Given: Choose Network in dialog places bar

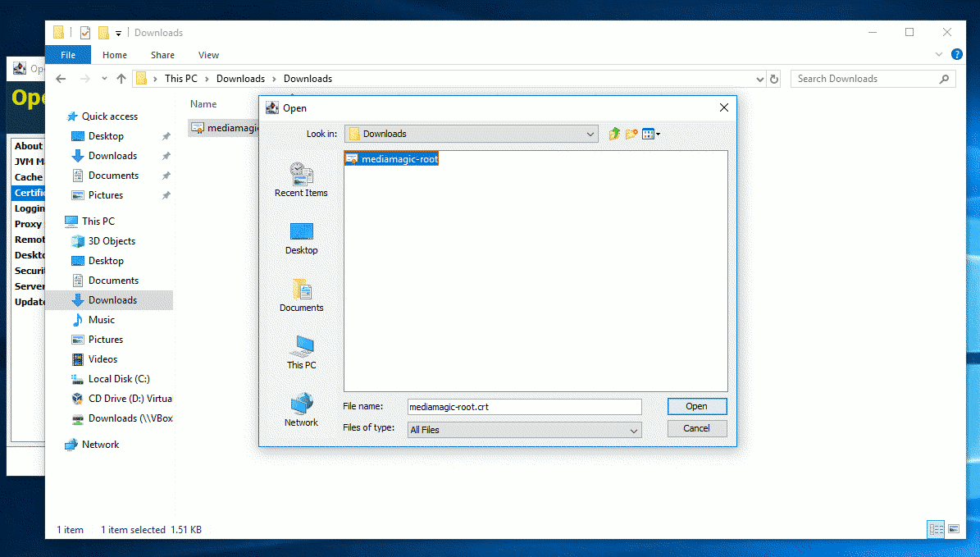Looking at the screenshot, I should point(301,409).
